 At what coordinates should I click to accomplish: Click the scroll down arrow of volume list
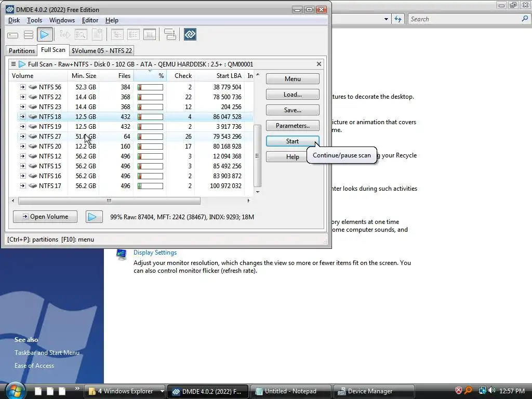pos(258,192)
